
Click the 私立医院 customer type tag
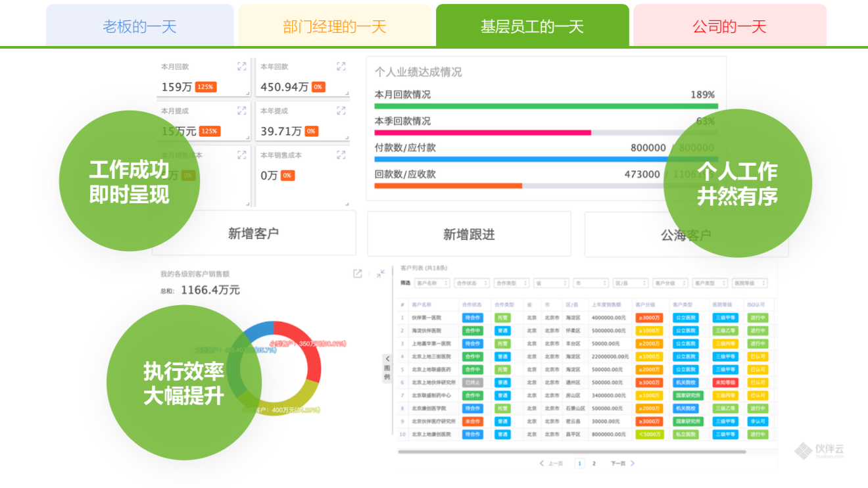pos(686,435)
